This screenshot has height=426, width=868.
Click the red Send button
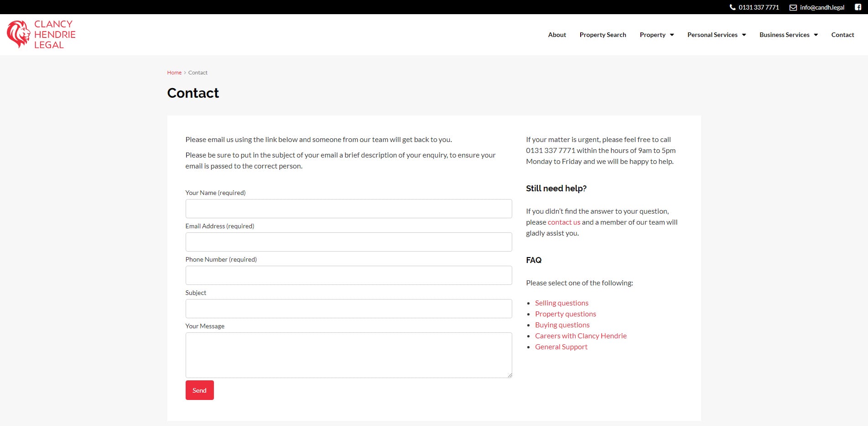(x=199, y=390)
